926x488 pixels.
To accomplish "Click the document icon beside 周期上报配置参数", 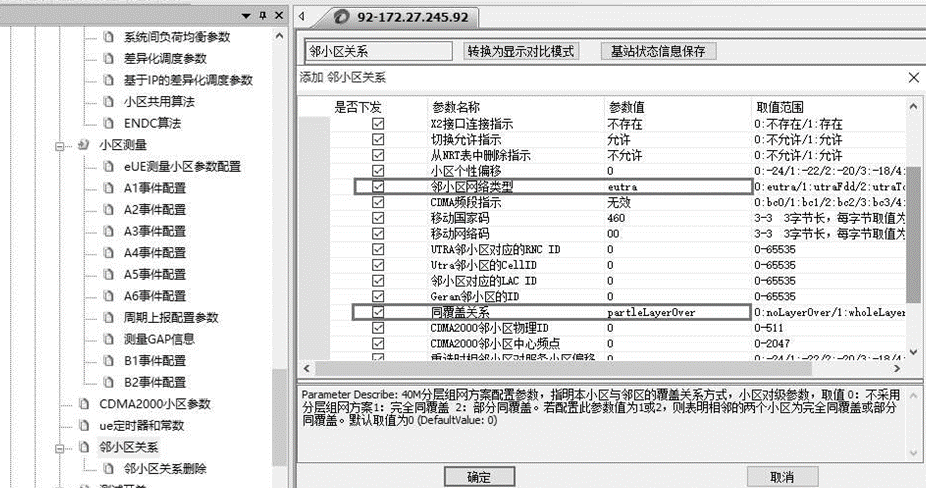I will (x=108, y=317).
